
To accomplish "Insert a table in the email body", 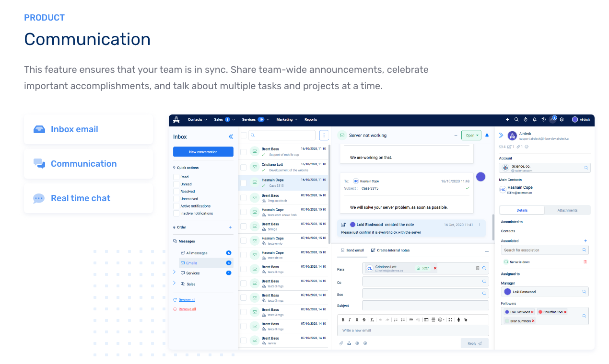I will 426,319.
